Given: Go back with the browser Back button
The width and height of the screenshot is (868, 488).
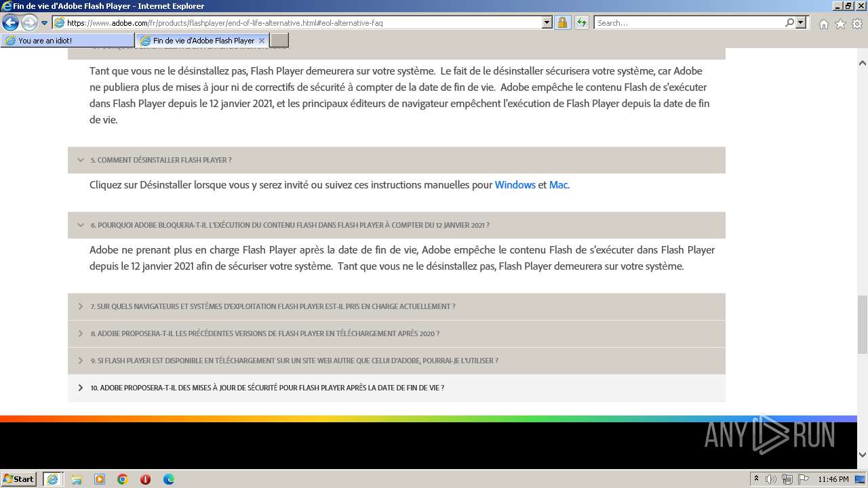Looking at the screenshot, I should (x=10, y=23).
